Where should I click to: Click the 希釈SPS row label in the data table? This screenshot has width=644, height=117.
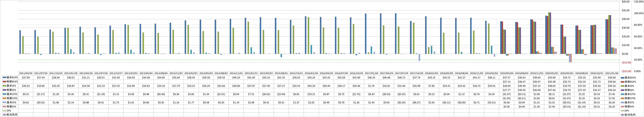point(12,90)
